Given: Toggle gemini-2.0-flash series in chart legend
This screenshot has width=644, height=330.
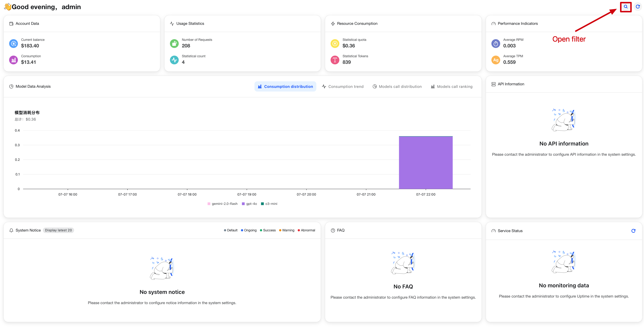Looking at the screenshot, I should pos(222,204).
